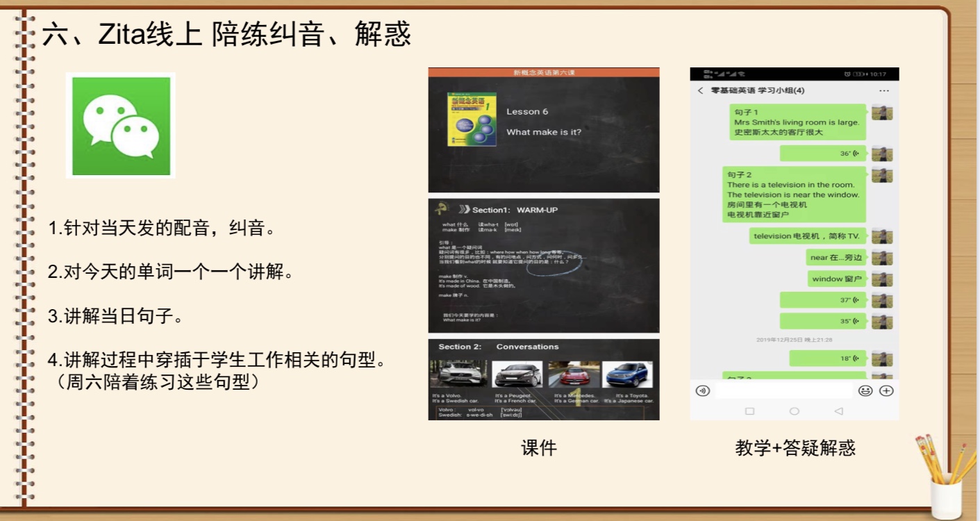Image resolution: width=980 pixels, height=521 pixels.
Task: Click the avatar beside the near 在...旁边 message
Action: click(x=882, y=258)
